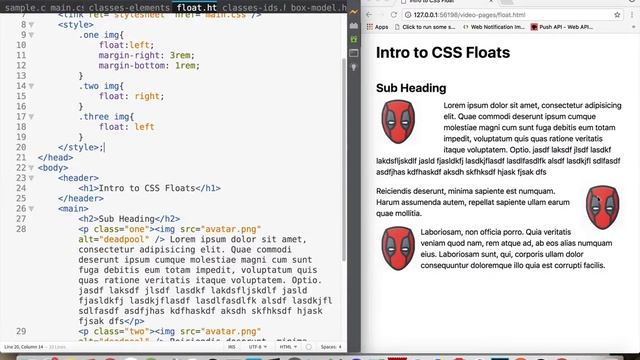
Task: Click the Live Preview lightning bolt icon
Action: (353, 12)
